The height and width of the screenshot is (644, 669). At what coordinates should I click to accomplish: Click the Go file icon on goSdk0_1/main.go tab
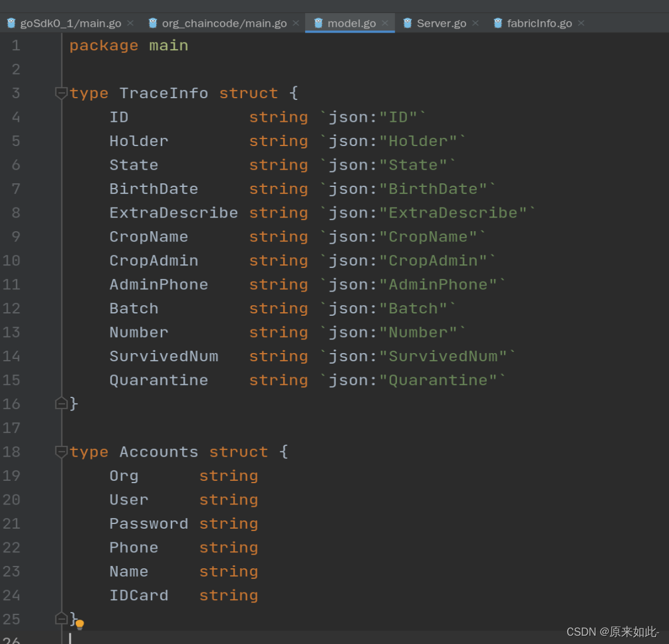point(11,23)
